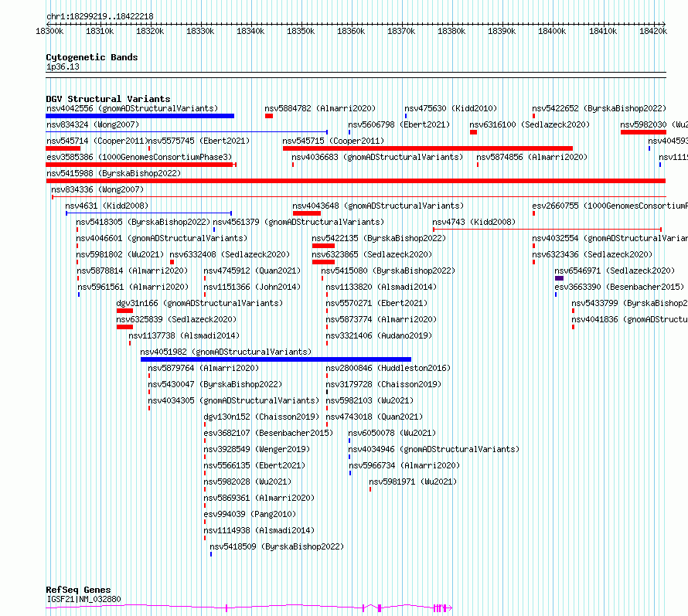The image size is (688, 616).
Task: Click the 18350k ruler position label
Action: [x=301, y=31]
